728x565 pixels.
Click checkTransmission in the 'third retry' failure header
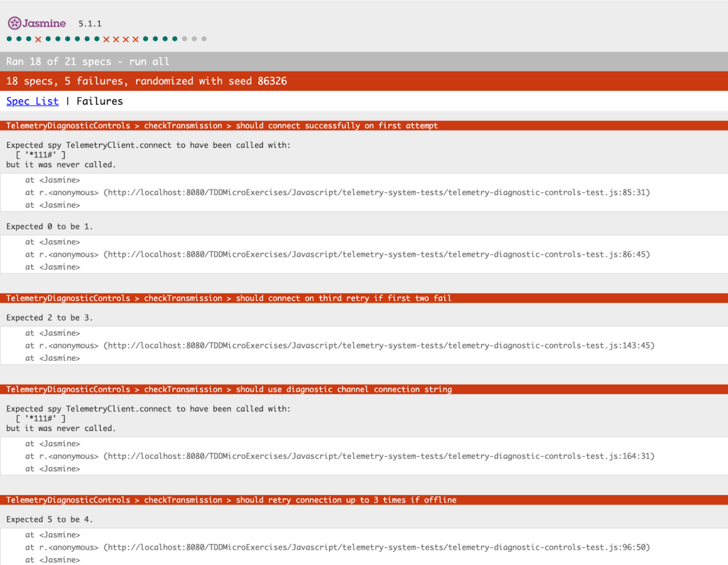183,298
